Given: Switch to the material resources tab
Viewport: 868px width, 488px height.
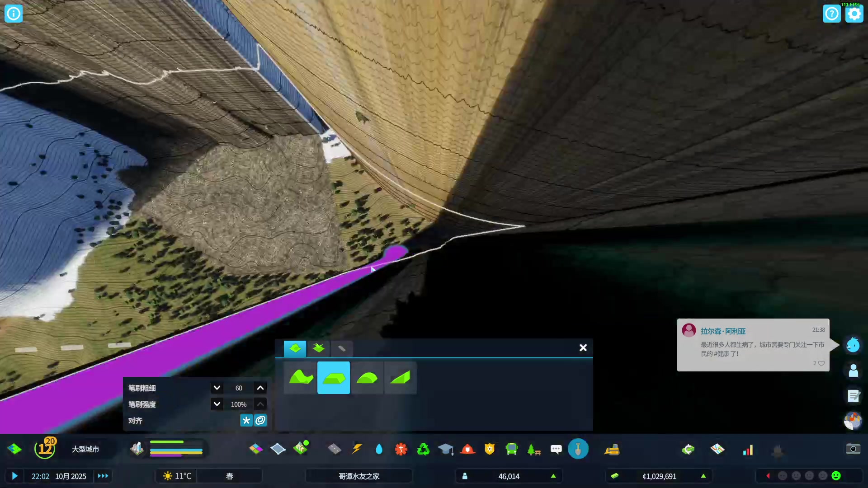Looking at the screenshot, I should [x=318, y=348].
